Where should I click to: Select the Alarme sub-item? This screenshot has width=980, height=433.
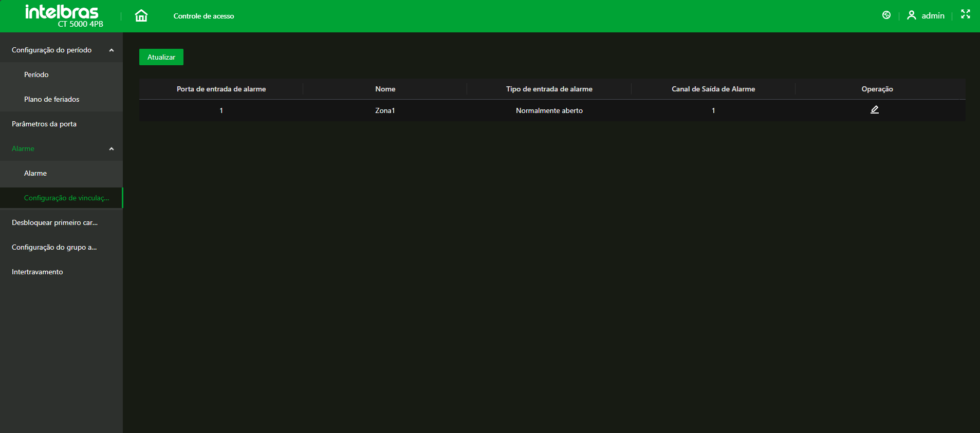click(x=35, y=174)
